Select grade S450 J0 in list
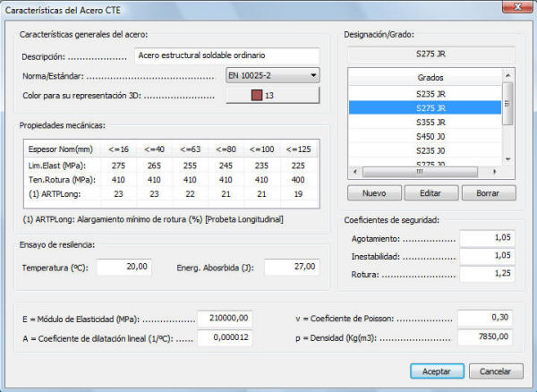 coord(424,136)
